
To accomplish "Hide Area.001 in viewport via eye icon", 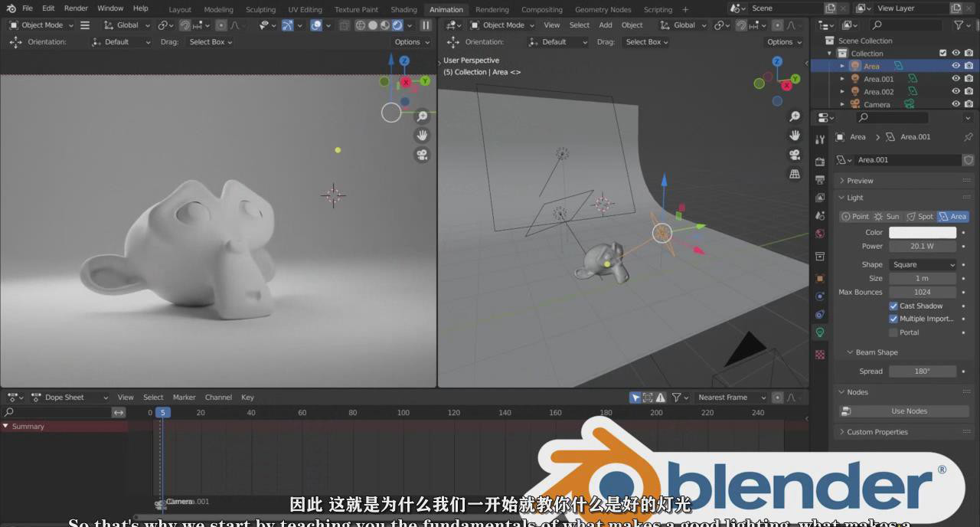I will (955, 79).
